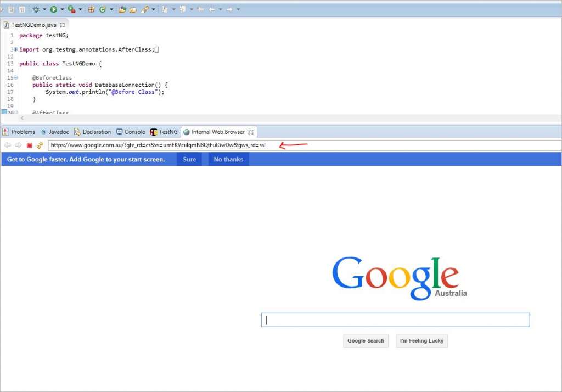Click the Google Search button
562x392 pixels.
tap(366, 341)
